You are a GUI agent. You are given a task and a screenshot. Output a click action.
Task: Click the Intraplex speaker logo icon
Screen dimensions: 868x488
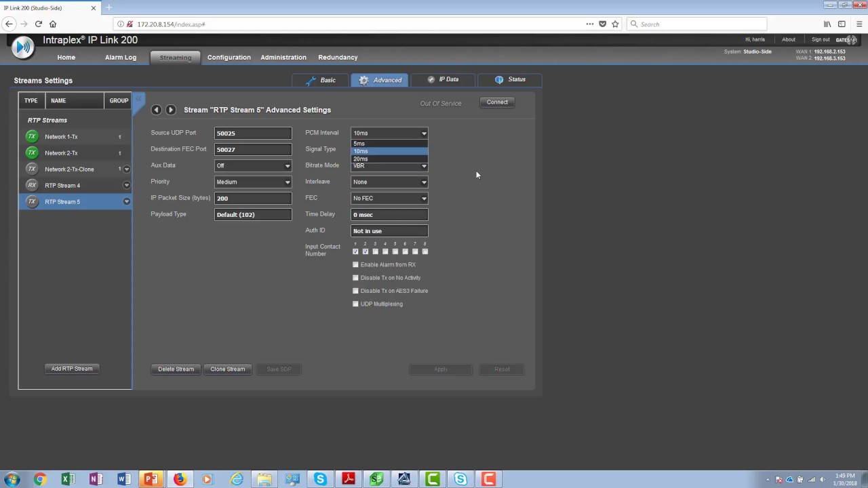click(x=22, y=47)
